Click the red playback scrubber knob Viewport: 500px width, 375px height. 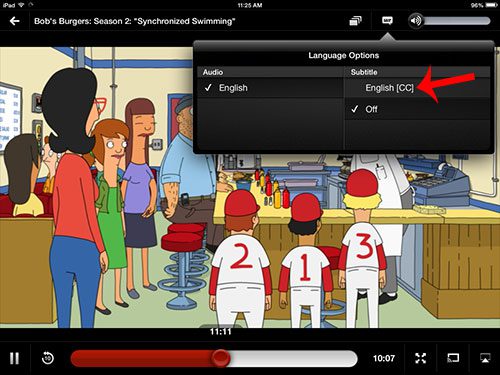(220, 358)
